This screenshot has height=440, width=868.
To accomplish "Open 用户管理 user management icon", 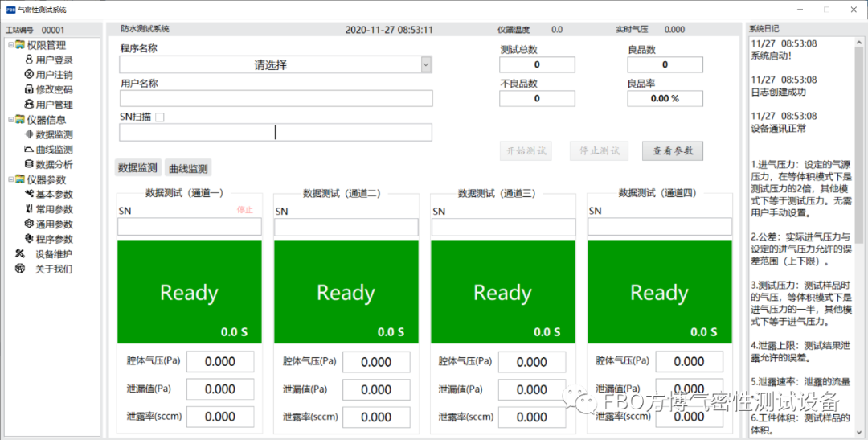I will click(x=29, y=104).
